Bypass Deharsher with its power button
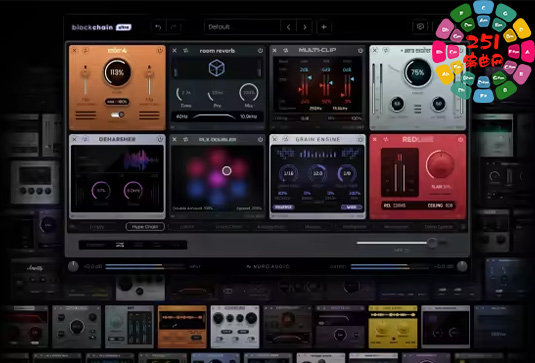The image size is (535, 363). point(160,139)
